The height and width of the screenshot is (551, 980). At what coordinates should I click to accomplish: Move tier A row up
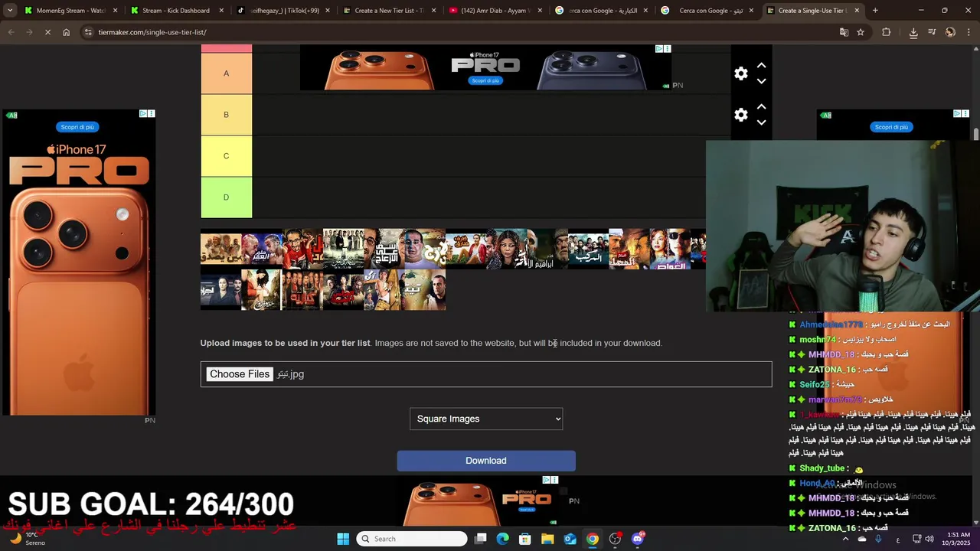tap(761, 66)
